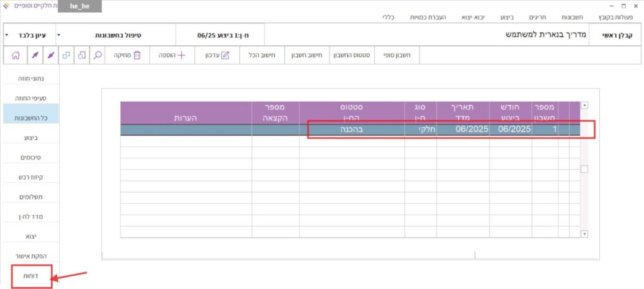Select the account row with status בהכנה
Viewport: 644px width, 289px height.
pyautogui.click(x=352, y=129)
